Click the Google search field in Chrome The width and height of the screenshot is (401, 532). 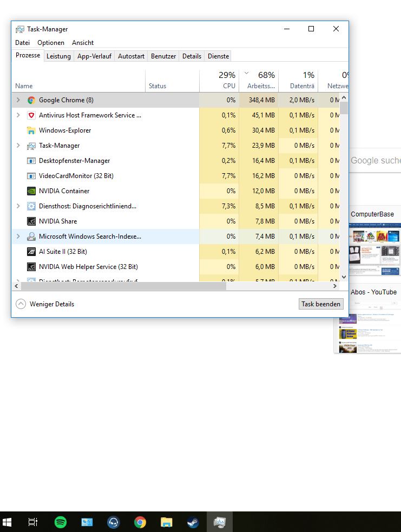click(x=375, y=160)
